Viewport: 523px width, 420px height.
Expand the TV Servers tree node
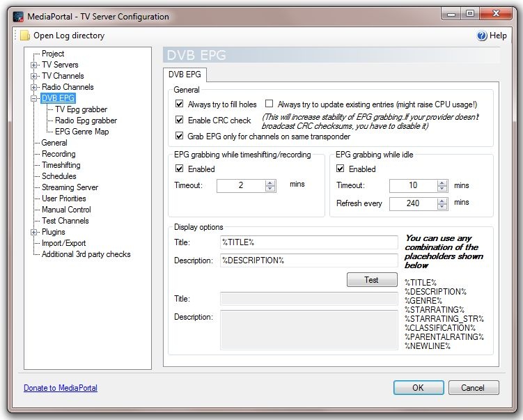33,65
